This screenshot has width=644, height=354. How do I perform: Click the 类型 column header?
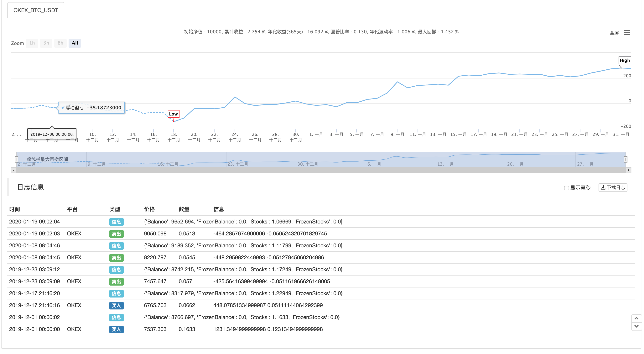point(115,209)
